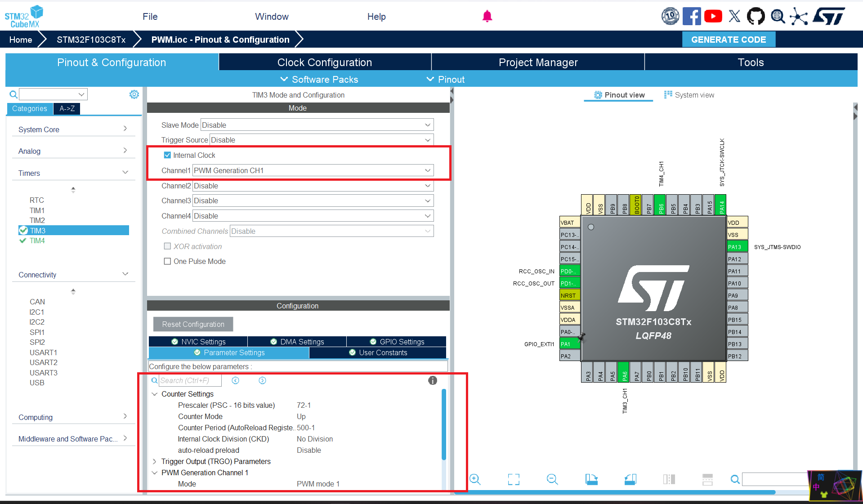The image size is (863, 504).
Task: Click the STM32F103C8Tx breadcrumb
Action: point(91,40)
